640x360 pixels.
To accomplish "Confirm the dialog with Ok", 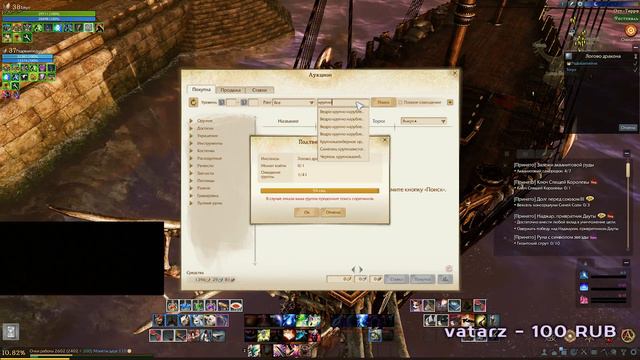I will point(307,212).
